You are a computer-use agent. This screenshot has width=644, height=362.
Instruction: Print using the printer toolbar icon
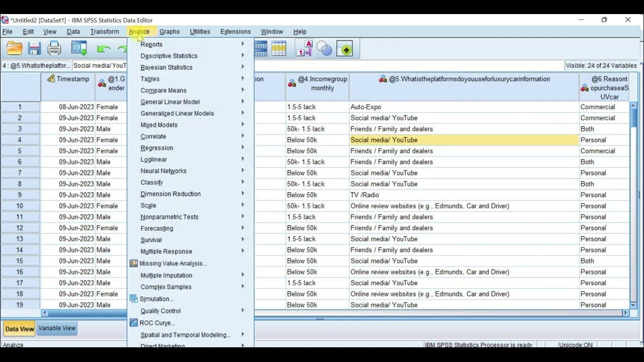tap(54, 48)
